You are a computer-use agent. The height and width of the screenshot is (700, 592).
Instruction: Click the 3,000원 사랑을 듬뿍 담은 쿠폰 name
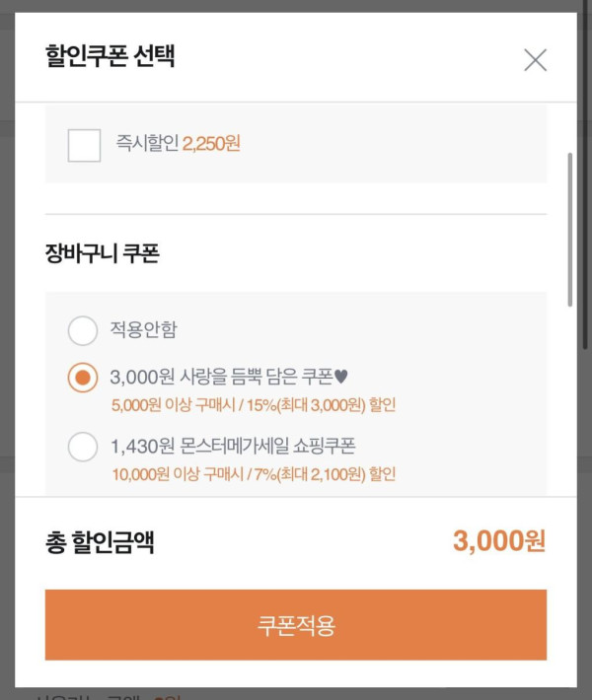point(222,378)
